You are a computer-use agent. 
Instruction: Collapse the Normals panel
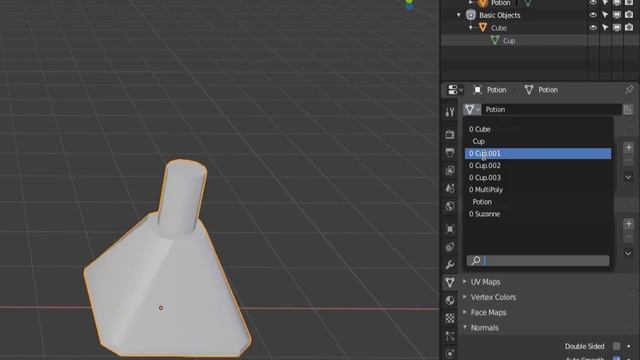coord(465,327)
